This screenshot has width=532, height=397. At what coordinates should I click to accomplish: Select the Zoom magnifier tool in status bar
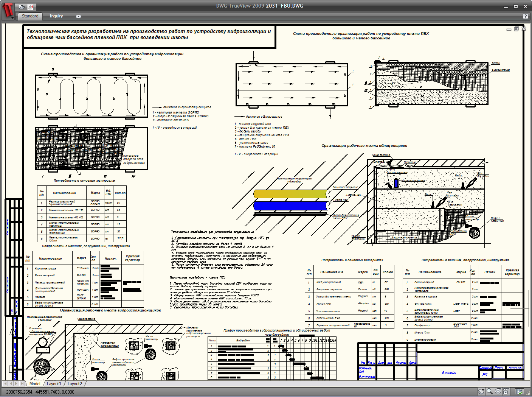point(490,392)
